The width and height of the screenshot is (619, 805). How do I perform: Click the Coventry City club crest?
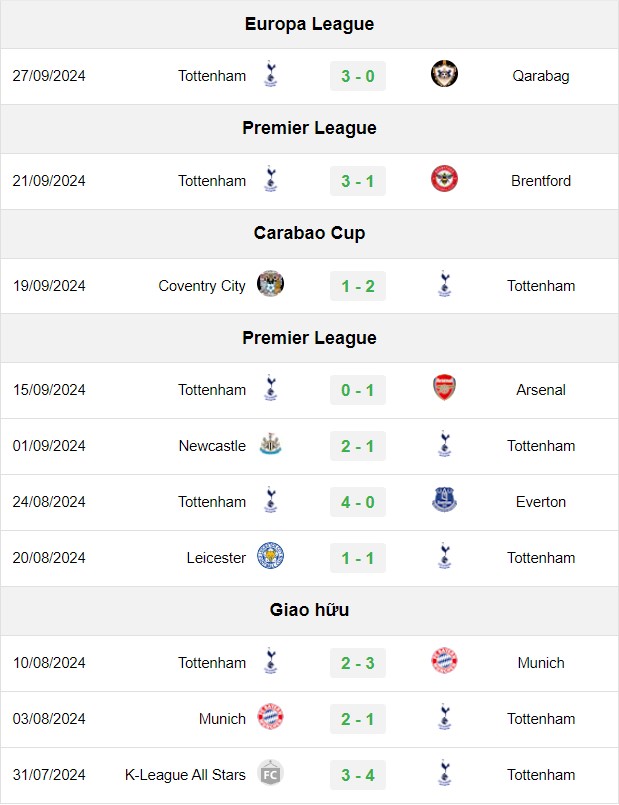270,283
